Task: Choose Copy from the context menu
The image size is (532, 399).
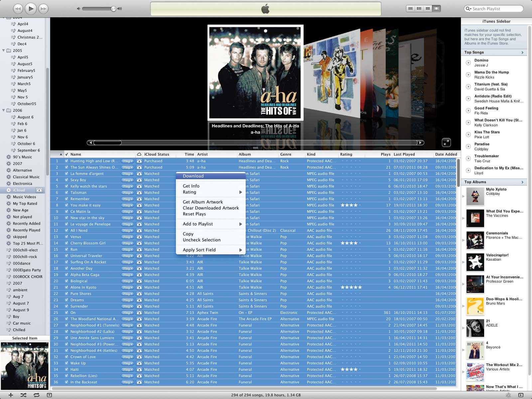Action: pos(211,234)
